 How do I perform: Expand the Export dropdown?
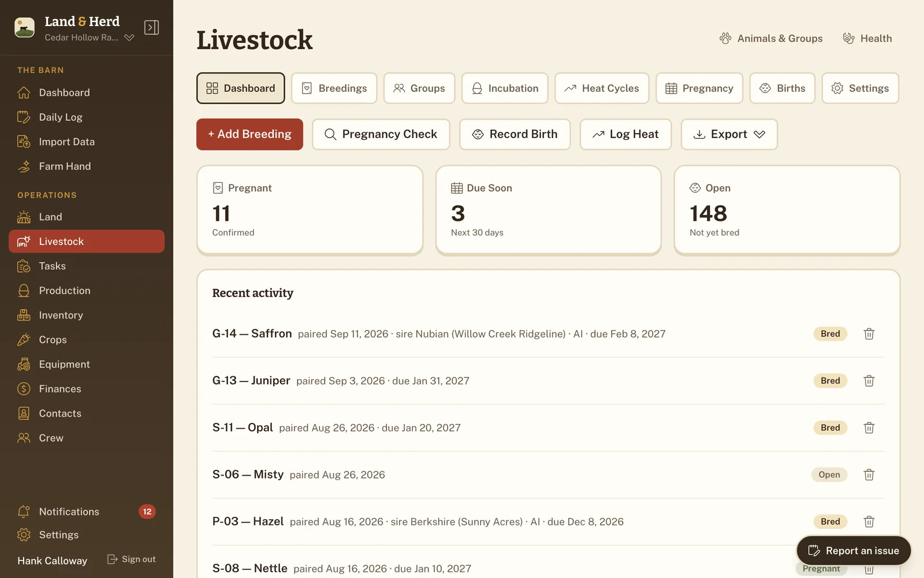coord(729,134)
